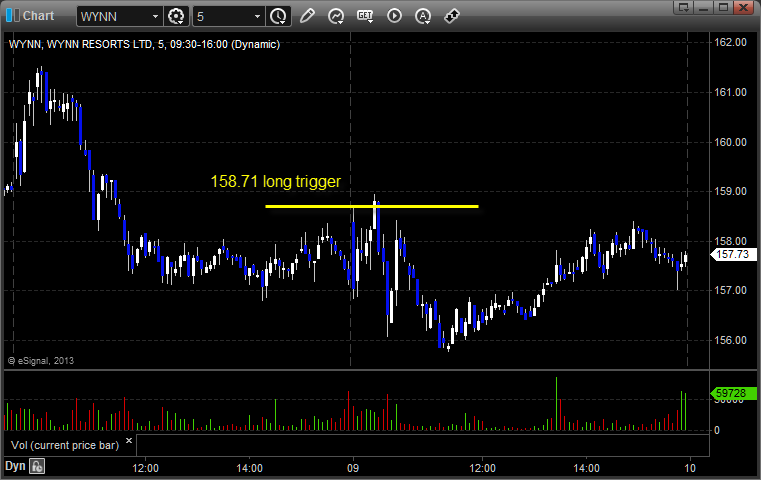Screen dimensions: 761x480
Task: Click the bar replay play icon
Action: 394,16
